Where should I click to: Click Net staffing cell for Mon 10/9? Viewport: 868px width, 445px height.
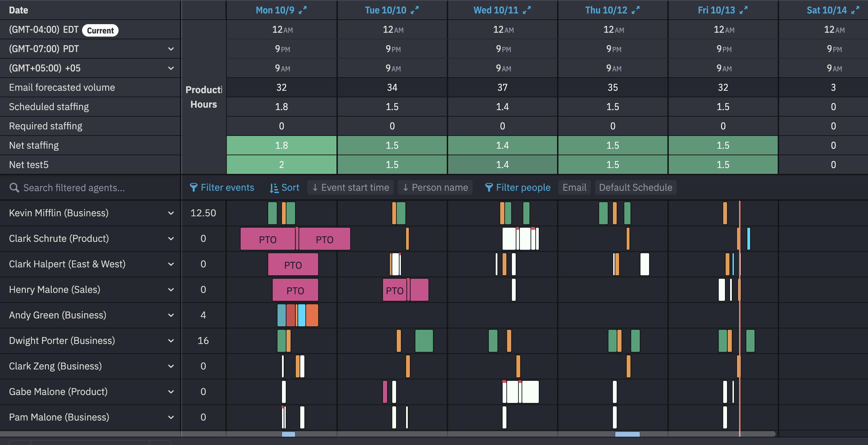[281, 145]
